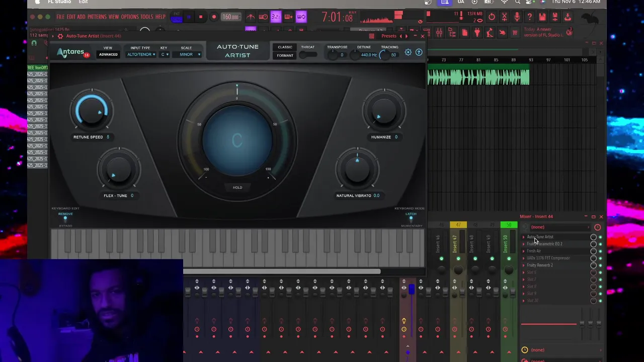Click the HOLD button under pitch display

237,188
